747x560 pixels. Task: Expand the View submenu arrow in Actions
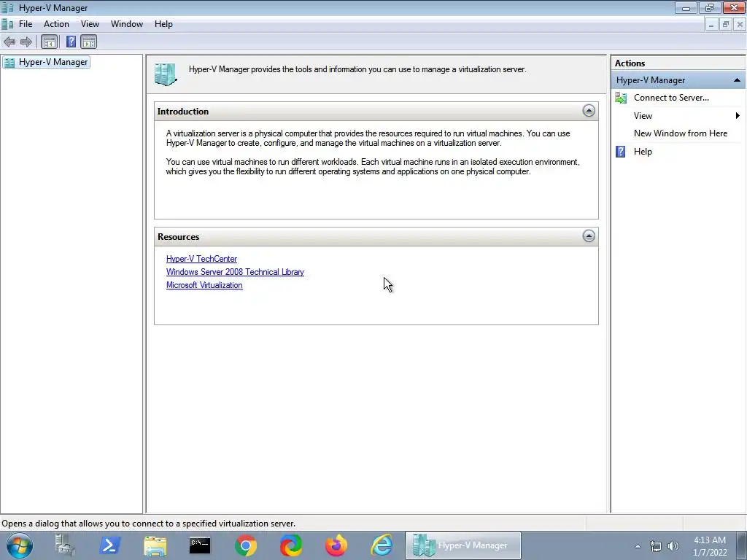pos(738,116)
